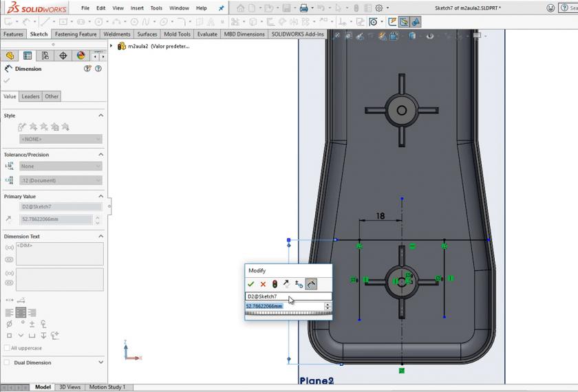This screenshot has height=392, width=578.
Task: Open the DimXpertManager crosshair tab icon
Action: coord(63,56)
